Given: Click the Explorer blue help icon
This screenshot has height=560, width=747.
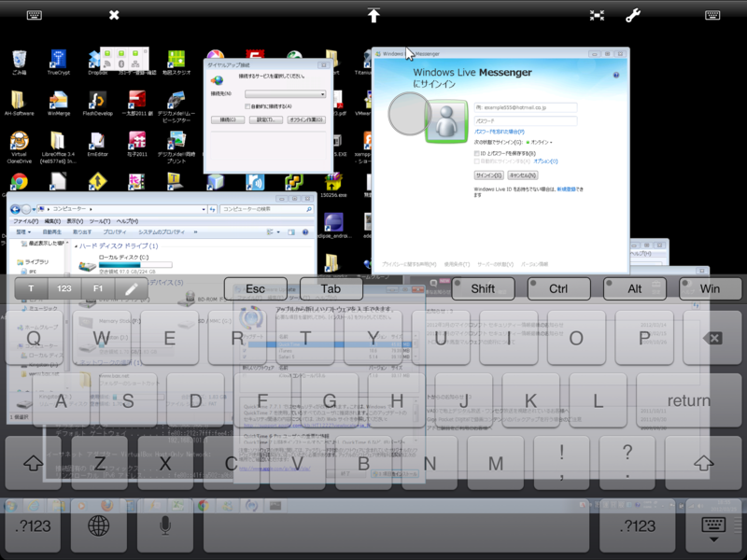Looking at the screenshot, I should (305, 231).
